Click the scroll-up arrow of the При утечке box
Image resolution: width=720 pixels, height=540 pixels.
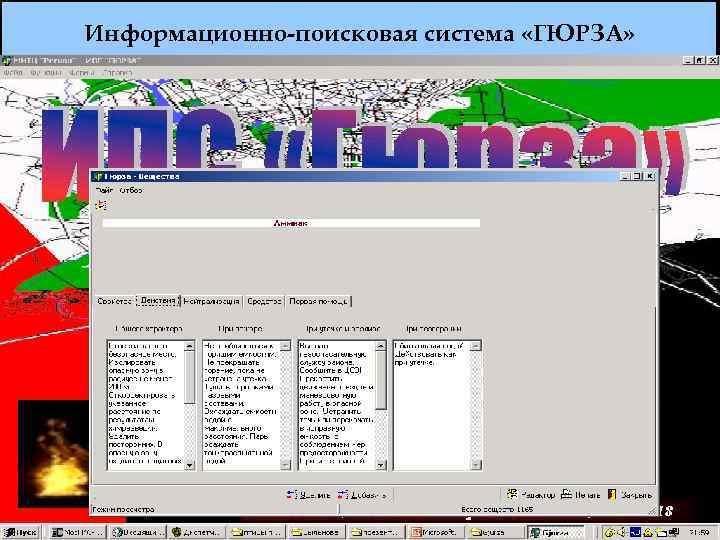[381, 346]
